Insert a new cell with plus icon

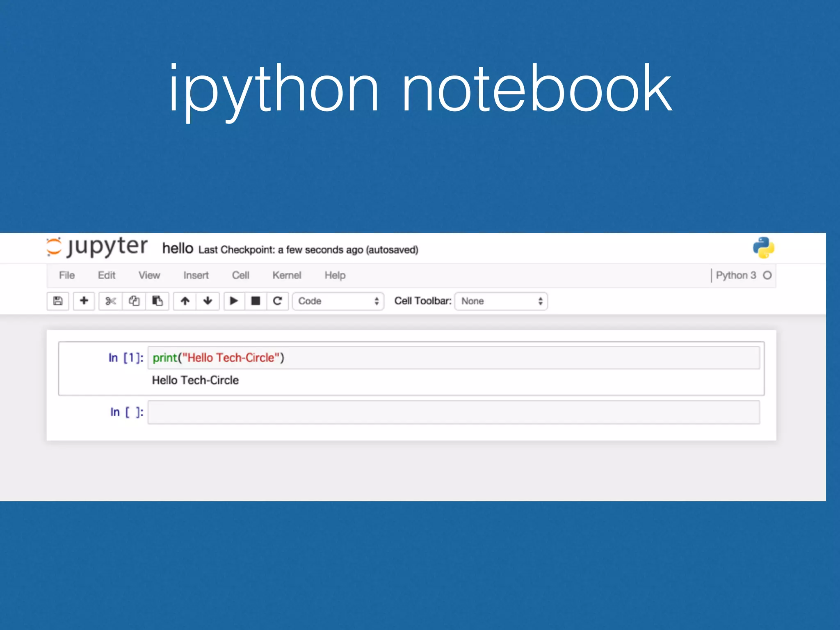coord(84,301)
